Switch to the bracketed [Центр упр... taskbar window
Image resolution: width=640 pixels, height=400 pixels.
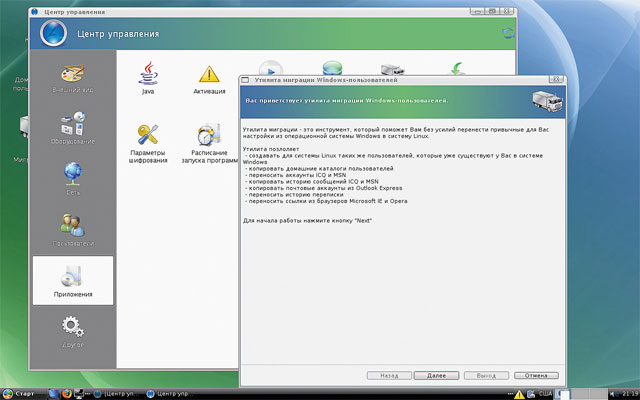click(x=116, y=394)
